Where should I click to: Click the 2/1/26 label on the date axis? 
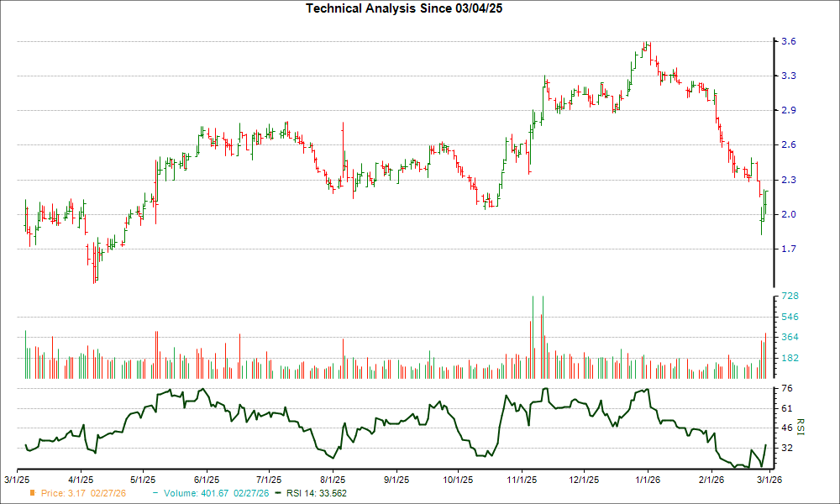coord(710,479)
